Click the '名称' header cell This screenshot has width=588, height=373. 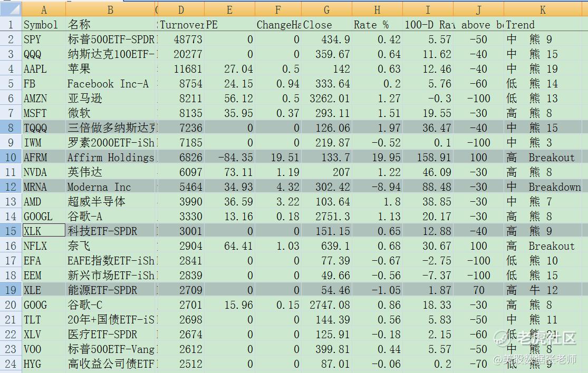coord(110,25)
